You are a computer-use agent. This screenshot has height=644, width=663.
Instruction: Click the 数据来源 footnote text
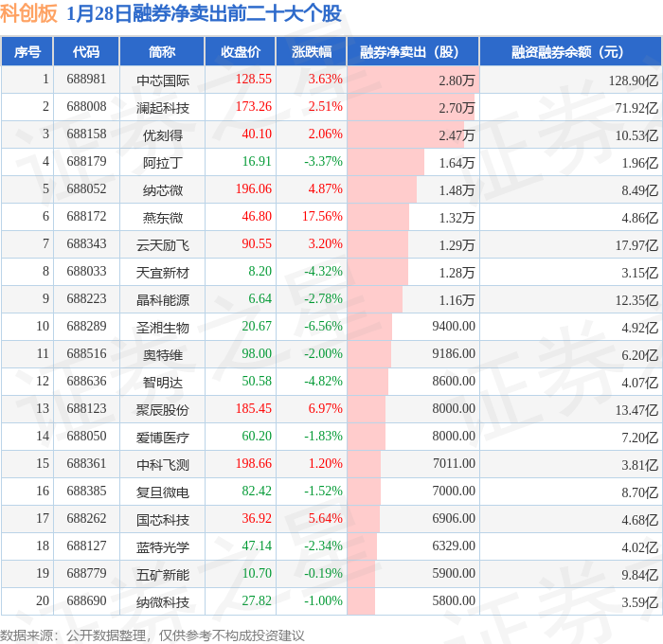tap(152, 635)
